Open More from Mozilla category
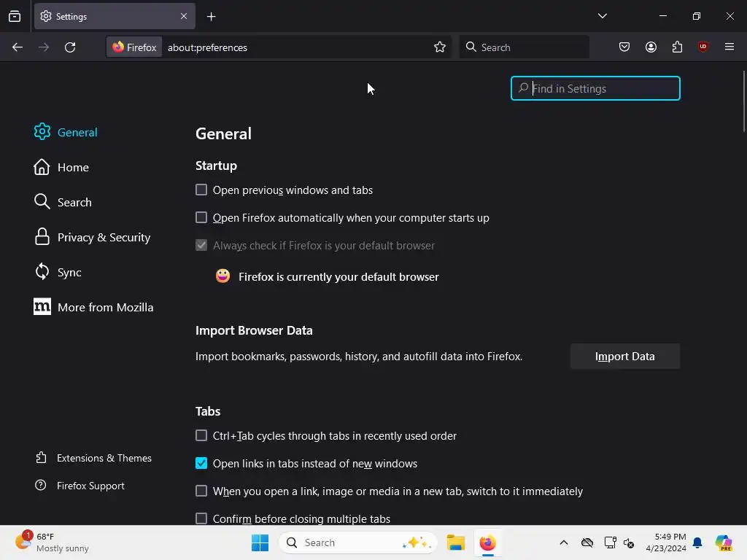 (94, 307)
